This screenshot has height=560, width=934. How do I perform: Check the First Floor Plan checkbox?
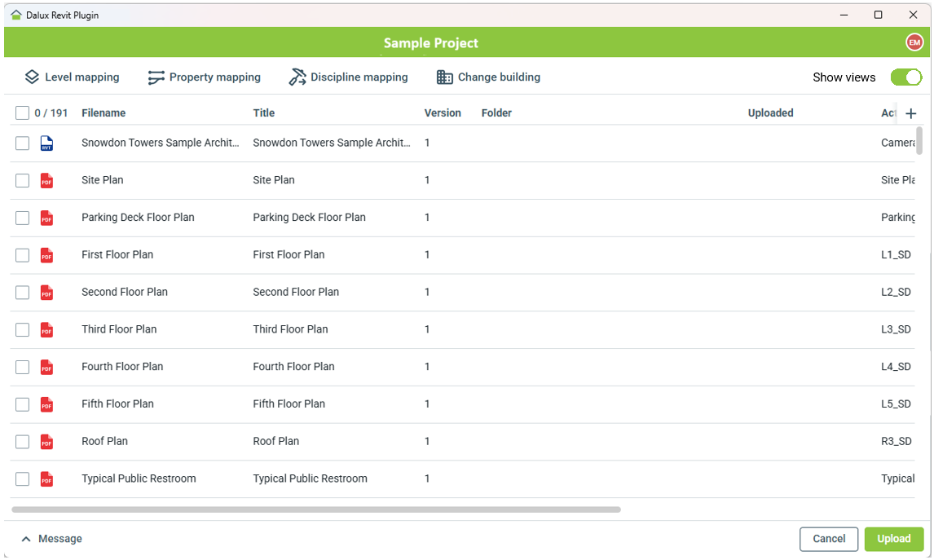(x=22, y=255)
